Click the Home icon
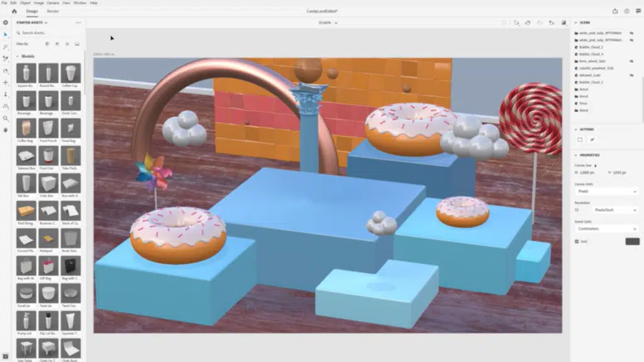The width and height of the screenshot is (644, 362). click(x=14, y=11)
